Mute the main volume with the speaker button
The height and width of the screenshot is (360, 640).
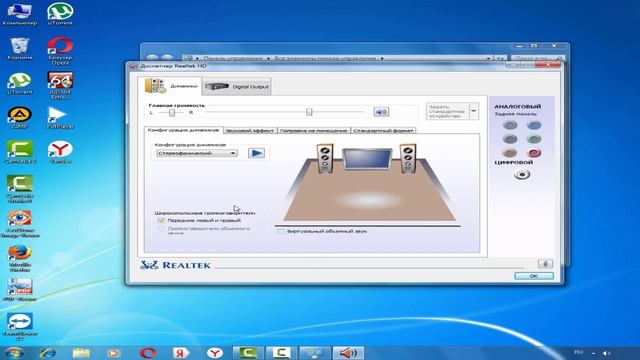381,112
